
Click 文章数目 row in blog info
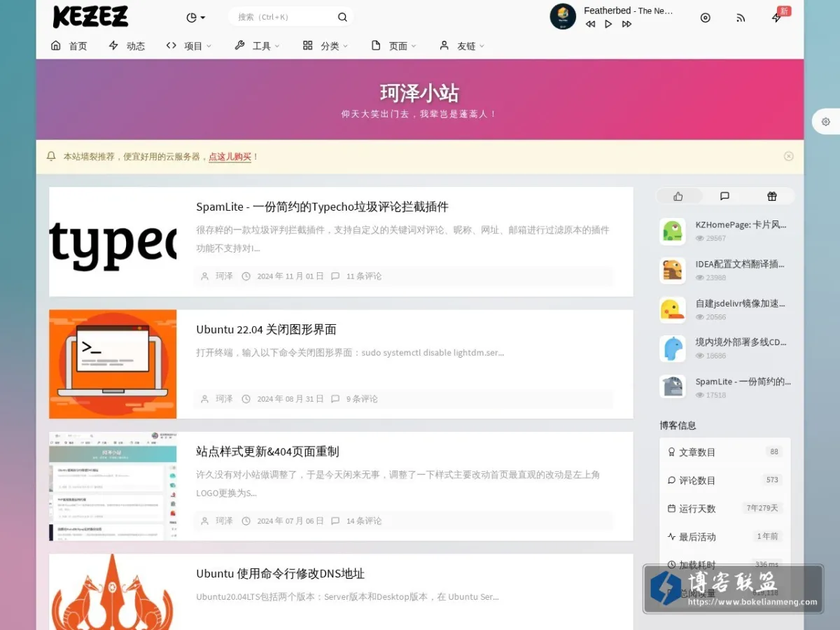coord(724,452)
